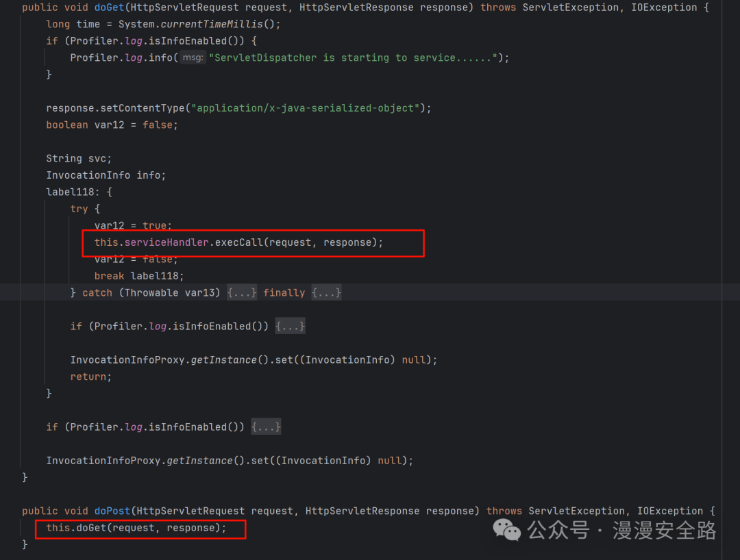Click the InvocationInfo info declaration line
The width and height of the screenshot is (740, 560).
click(x=106, y=175)
